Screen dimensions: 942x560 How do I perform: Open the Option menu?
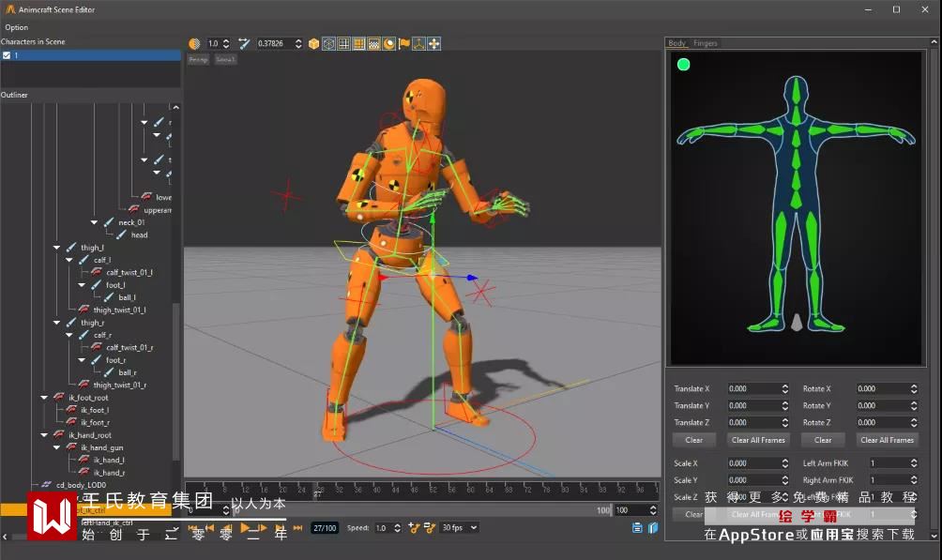point(17,27)
